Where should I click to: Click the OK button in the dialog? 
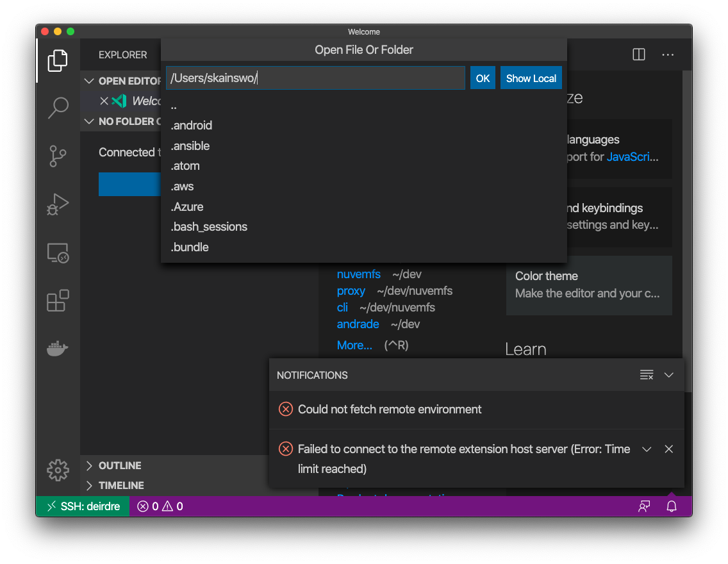coord(483,78)
